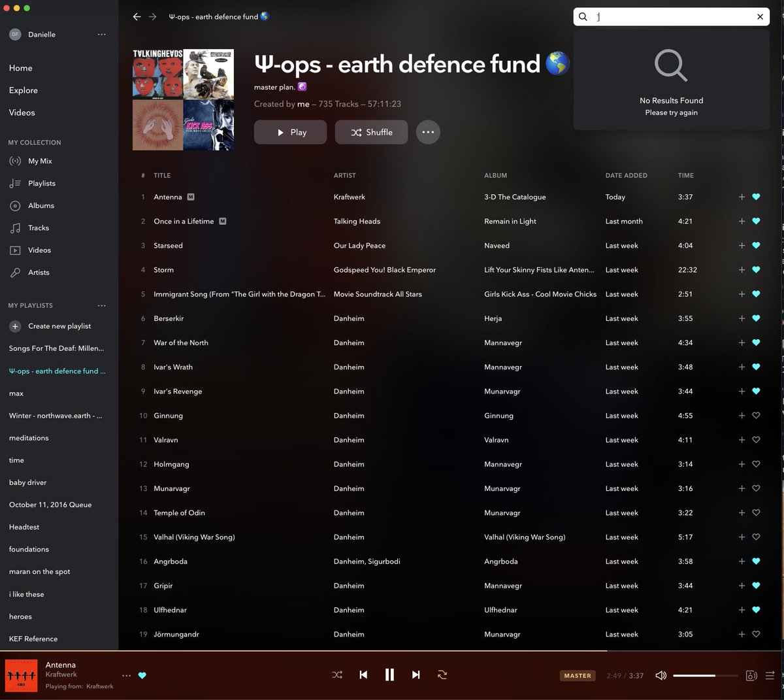The height and width of the screenshot is (700, 784).
Task: Add Ivar's Wrath to a playlist
Action: (x=742, y=367)
